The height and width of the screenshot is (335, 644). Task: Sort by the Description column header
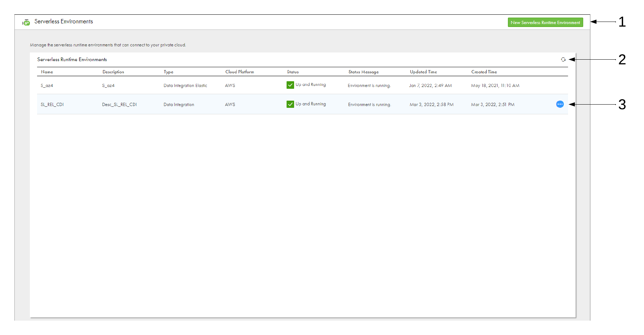[x=113, y=72]
